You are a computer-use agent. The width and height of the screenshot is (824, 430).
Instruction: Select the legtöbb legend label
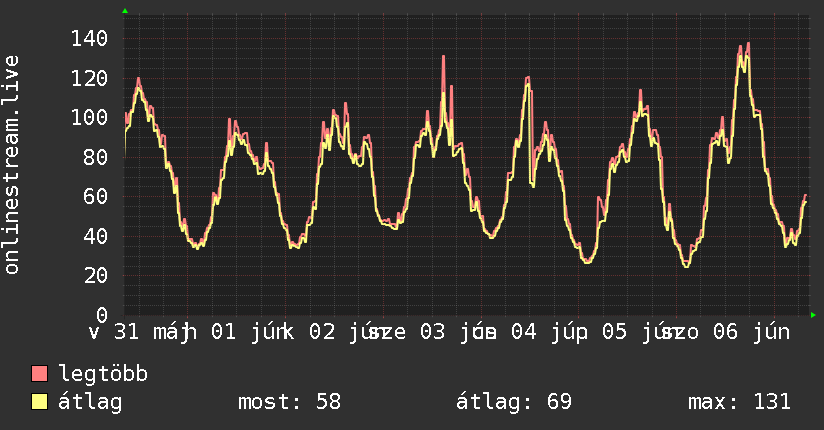(103, 373)
